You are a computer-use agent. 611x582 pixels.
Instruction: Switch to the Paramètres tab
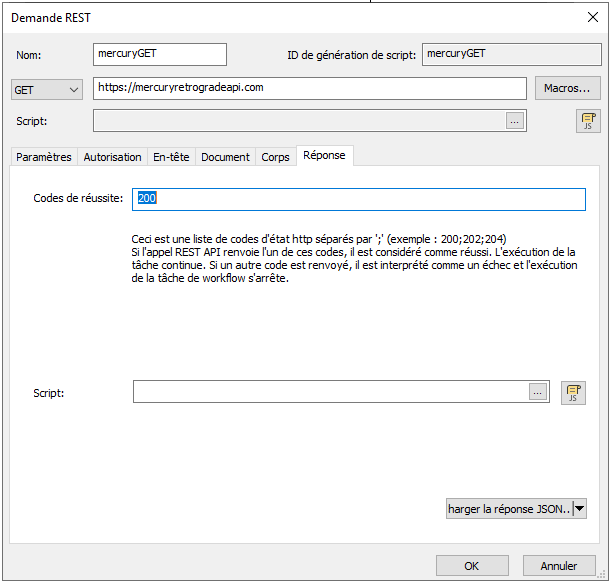point(44,157)
